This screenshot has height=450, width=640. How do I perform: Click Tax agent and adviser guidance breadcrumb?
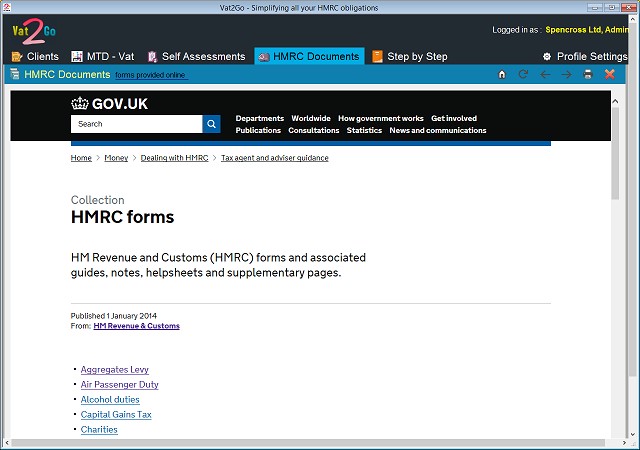click(x=275, y=158)
